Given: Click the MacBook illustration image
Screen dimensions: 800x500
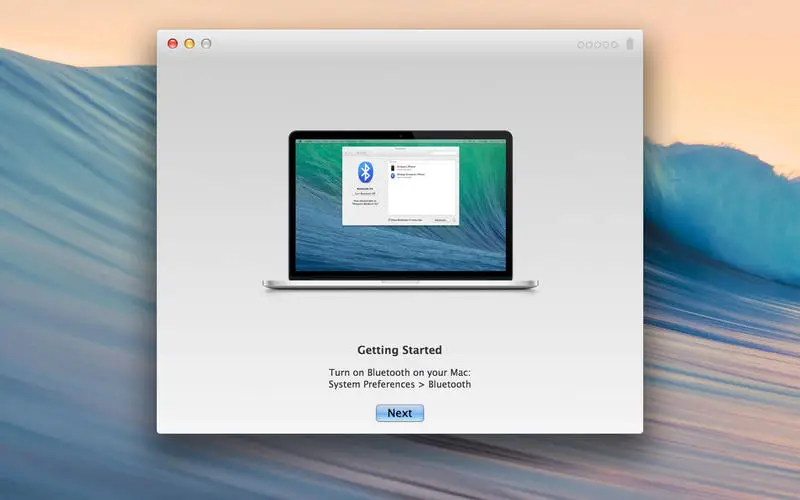Looking at the screenshot, I should coord(400,211).
